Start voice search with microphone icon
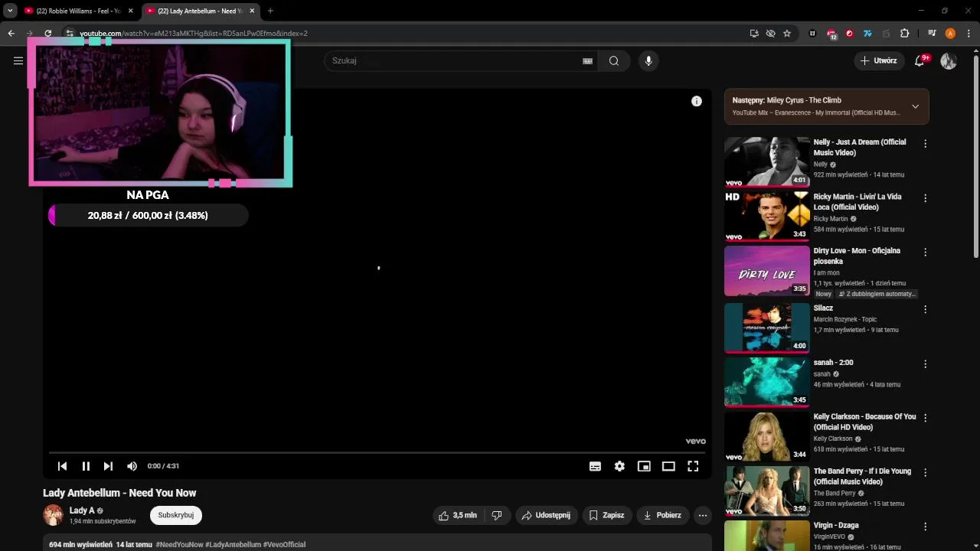 click(x=648, y=60)
